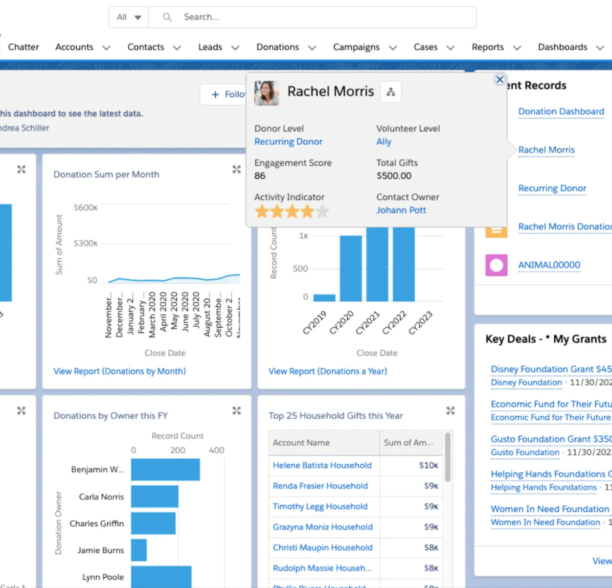Expand the Reports tab menu chevron
Viewport: 612px width, 588px height.
[517, 48]
